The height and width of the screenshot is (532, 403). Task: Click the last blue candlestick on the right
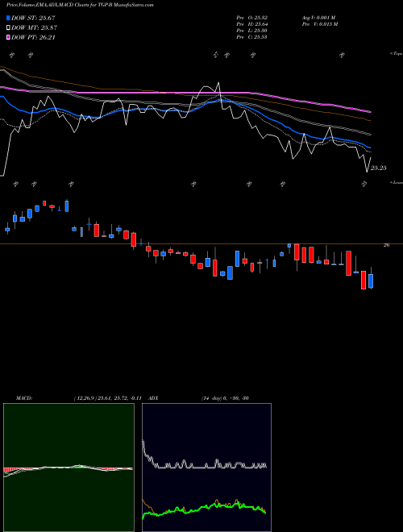[x=371, y=281]
